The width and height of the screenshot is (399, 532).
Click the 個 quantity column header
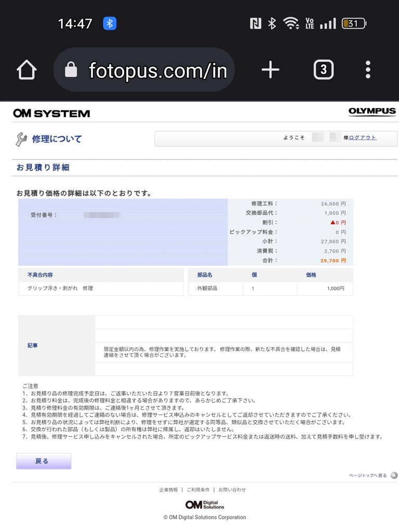(x=254, y=275)
